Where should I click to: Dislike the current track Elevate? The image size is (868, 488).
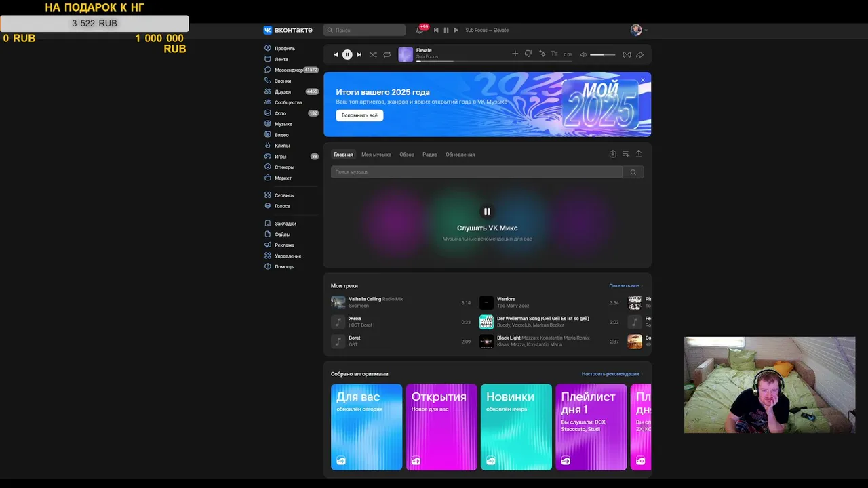528,54
